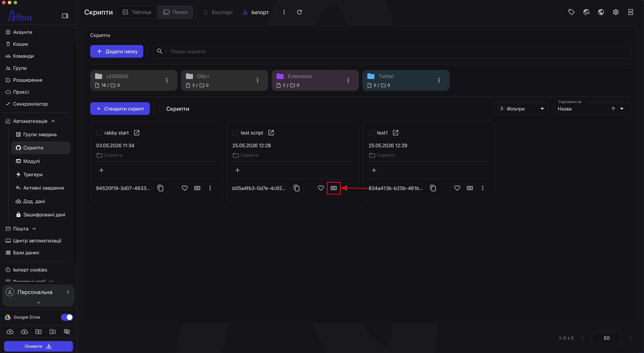This screenshot has width=644, height=353.
Task: Open settings gear icon in header
Action: tap(616, 12)
